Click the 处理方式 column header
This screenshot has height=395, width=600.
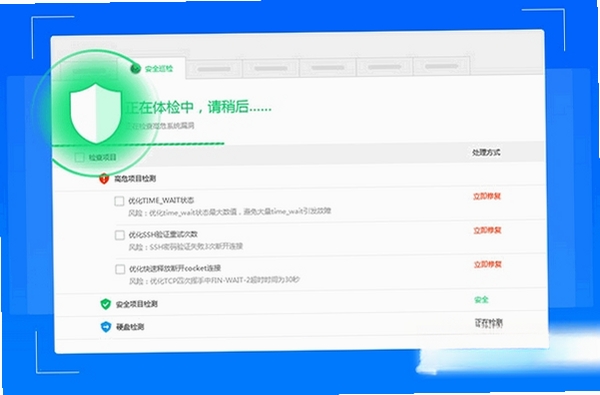[x=486, y=152]
